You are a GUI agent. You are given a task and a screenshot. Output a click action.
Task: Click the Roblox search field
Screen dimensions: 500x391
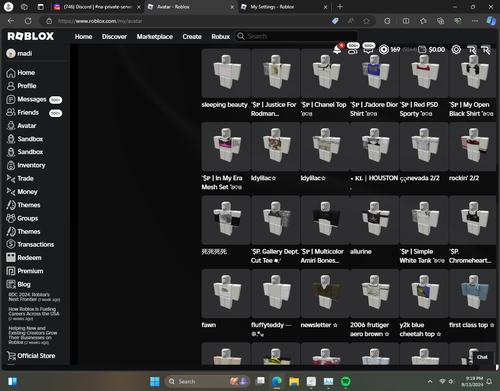297,36
